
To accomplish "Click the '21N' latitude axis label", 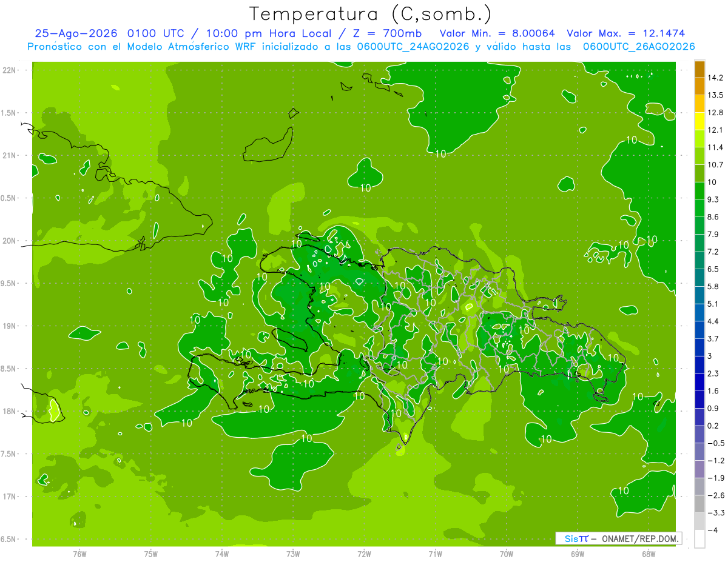I will point(9,155).
